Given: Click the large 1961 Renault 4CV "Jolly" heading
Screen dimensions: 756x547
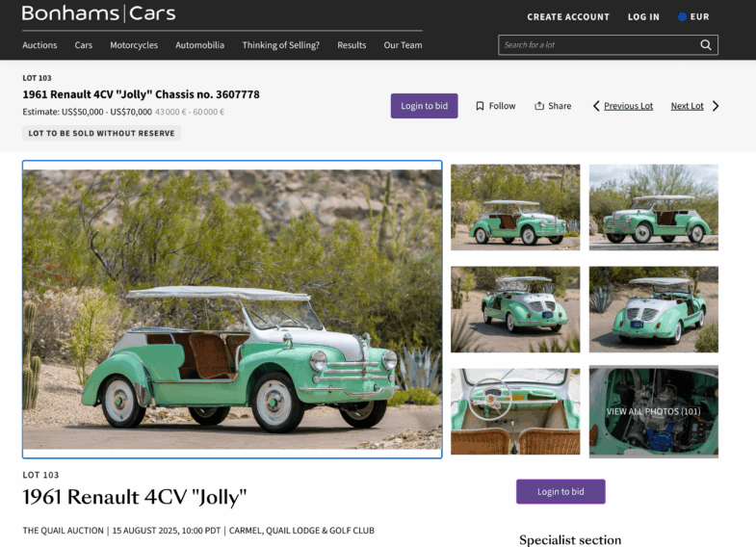Looking at the screenshot, I should (x=135, y=497).
